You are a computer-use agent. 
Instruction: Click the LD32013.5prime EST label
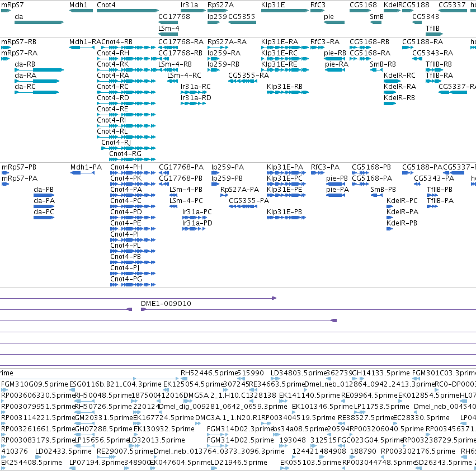click(157, 440)
